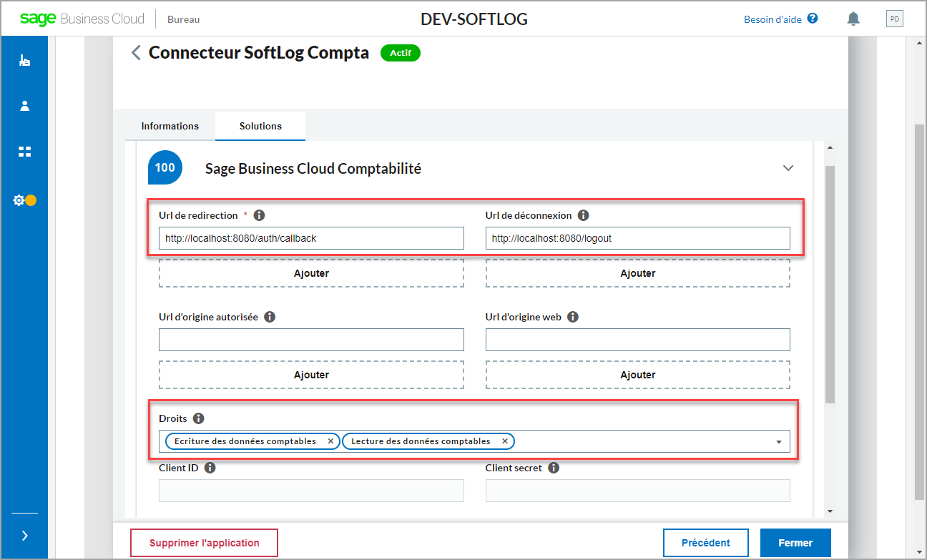This screenshot has height=560, width=927.
Task: Click the inner panel scroll up arrow
Action: pos(830,147)
